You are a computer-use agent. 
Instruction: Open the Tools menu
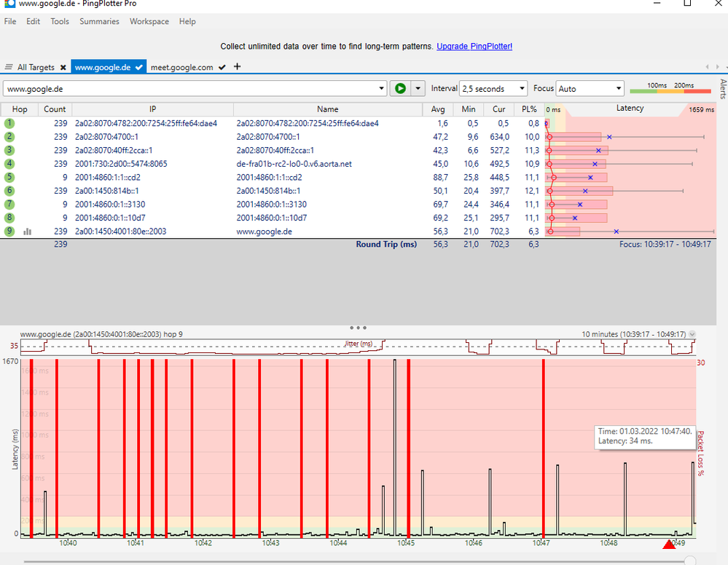(60, 21)
